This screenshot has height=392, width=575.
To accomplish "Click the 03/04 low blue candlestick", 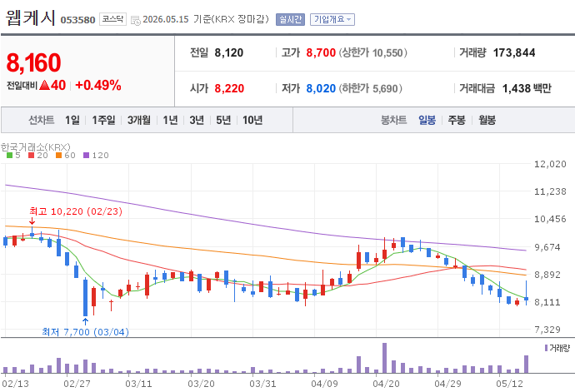I will (86, 297).
